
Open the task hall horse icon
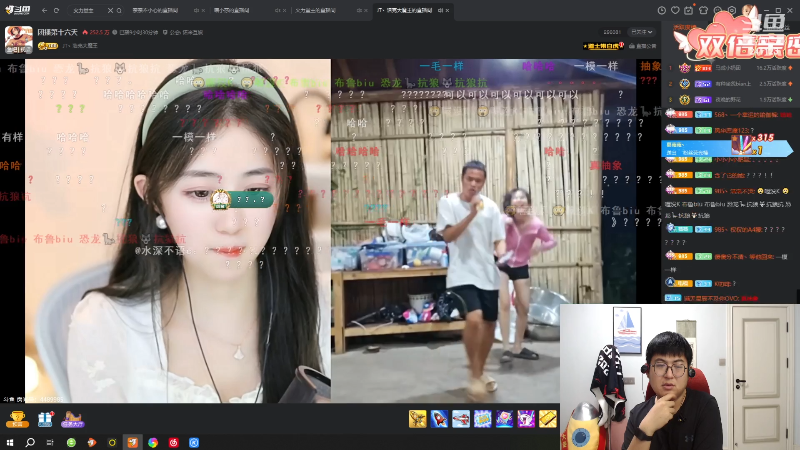[72, 419]
